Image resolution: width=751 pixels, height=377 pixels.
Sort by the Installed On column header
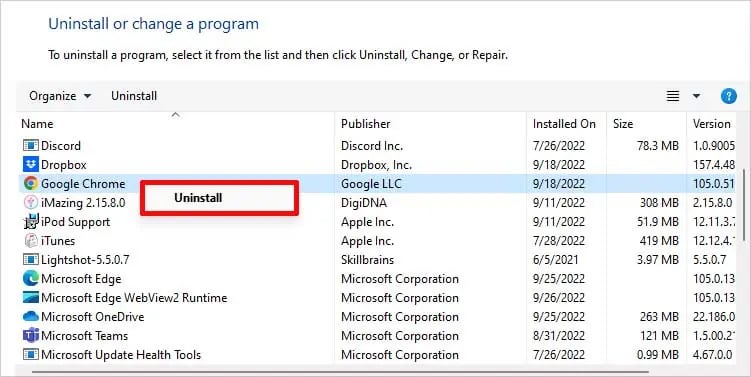pyautogui.click(x=566, y=124)
